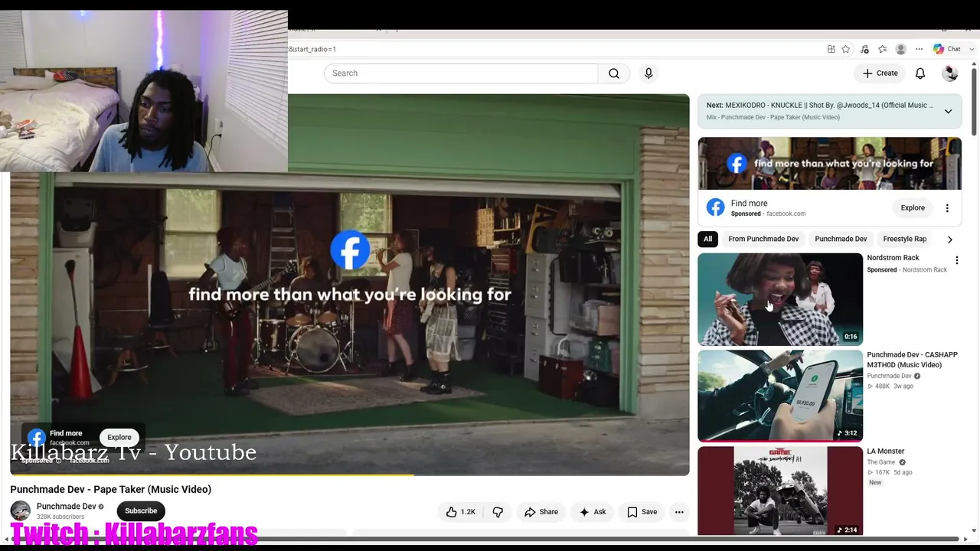Focus the YouTube search field

[x=461, y=73]
